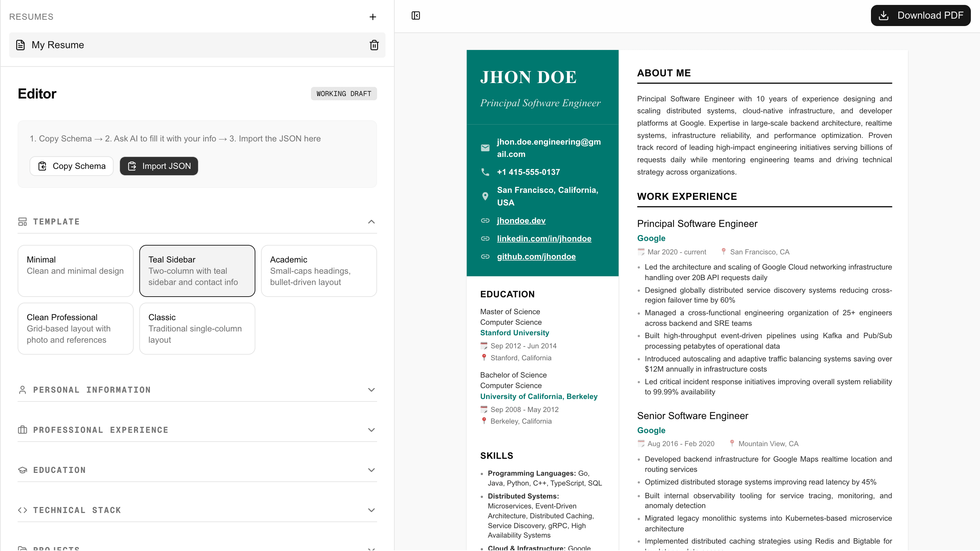
Task: Click the WORK EXPERIENCE heading
Action: click(x=687, y=197)
